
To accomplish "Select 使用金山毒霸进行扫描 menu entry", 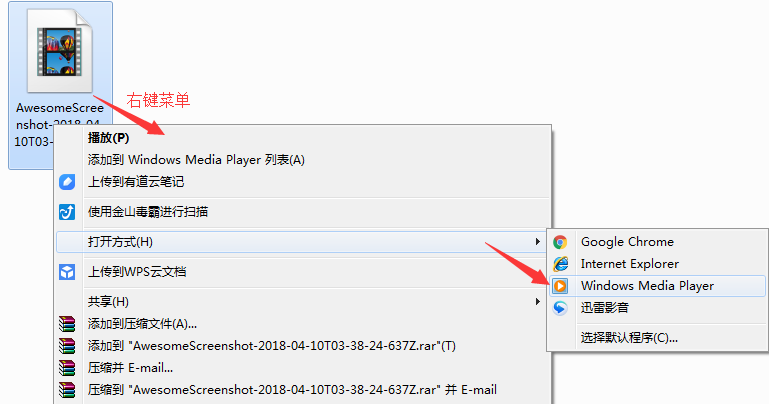I will coord(148,212).
